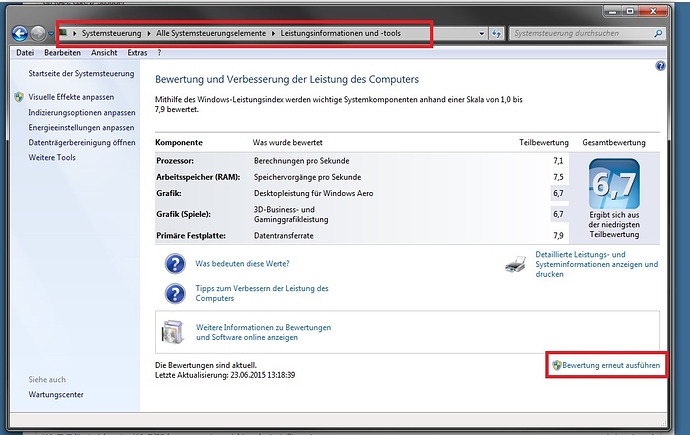Click the printer icon

pyautogui.click(x=515, y=264)
